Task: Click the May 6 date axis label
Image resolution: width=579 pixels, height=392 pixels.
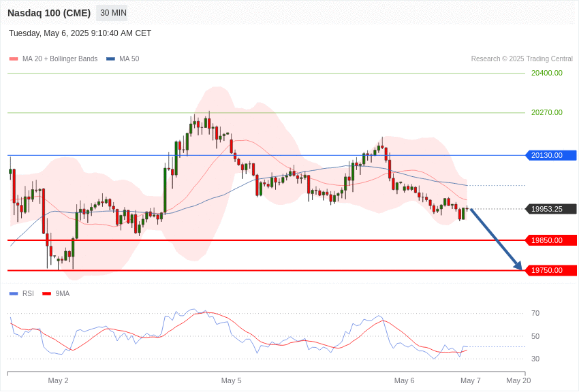Action: pos(405,380)
